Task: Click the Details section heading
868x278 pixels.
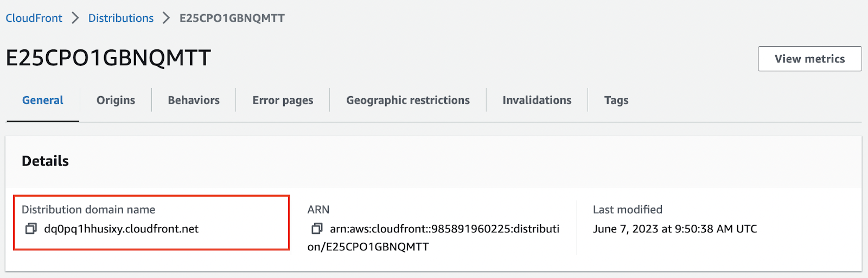Action: (45, 161)
